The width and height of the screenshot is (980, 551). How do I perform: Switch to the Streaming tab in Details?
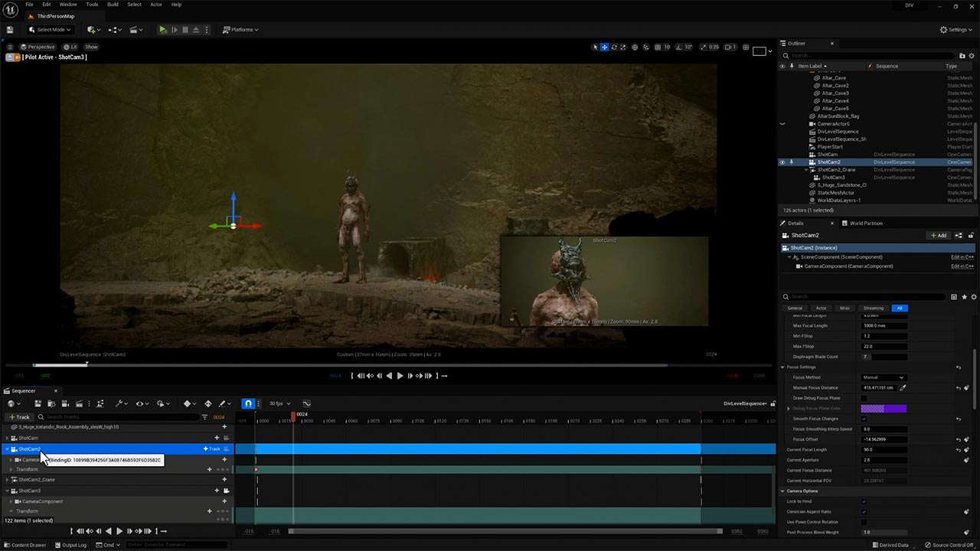point(874,308)
